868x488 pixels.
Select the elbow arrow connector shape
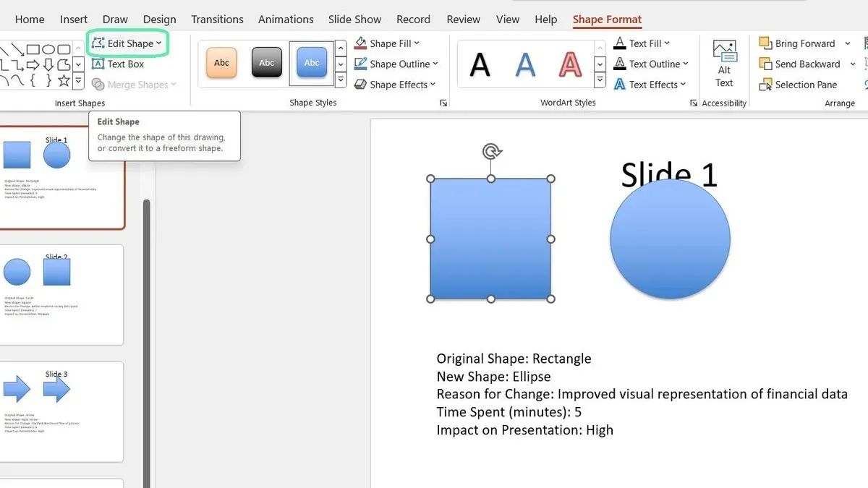[17, 65]
